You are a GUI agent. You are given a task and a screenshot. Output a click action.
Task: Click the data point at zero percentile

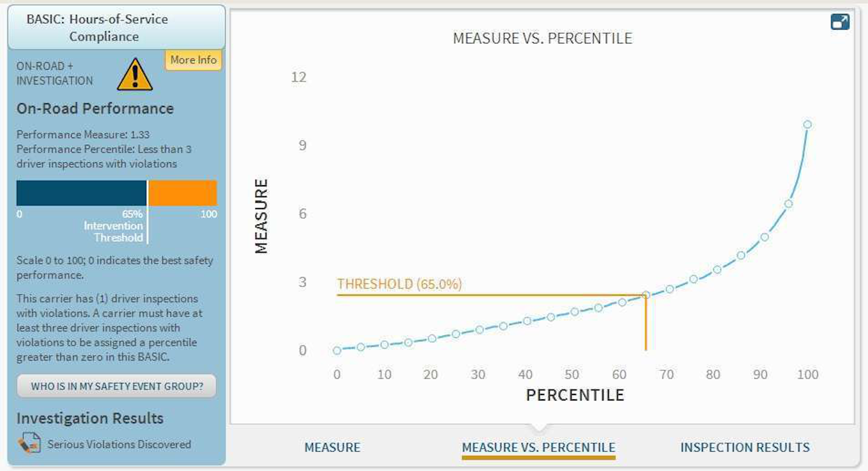tap(337, 350)
